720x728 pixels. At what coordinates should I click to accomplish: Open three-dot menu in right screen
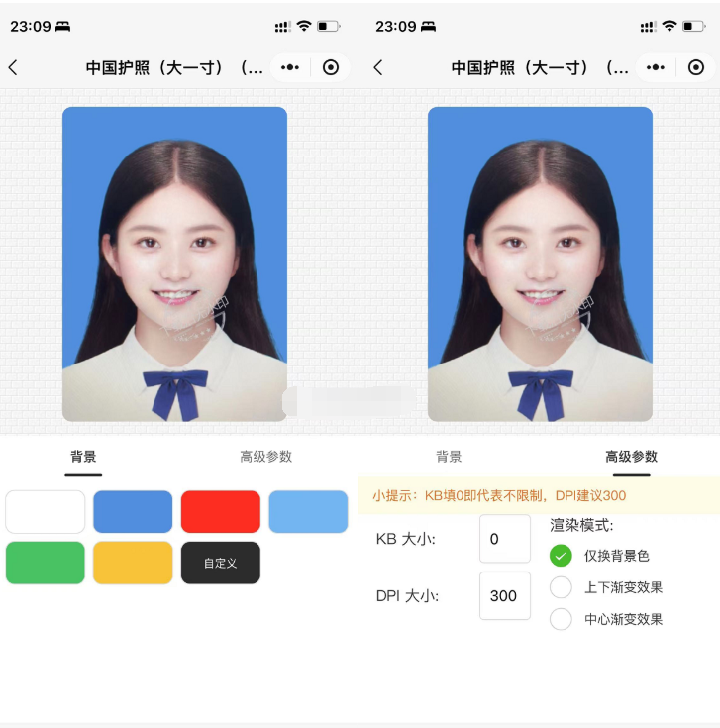pos(656,67)
